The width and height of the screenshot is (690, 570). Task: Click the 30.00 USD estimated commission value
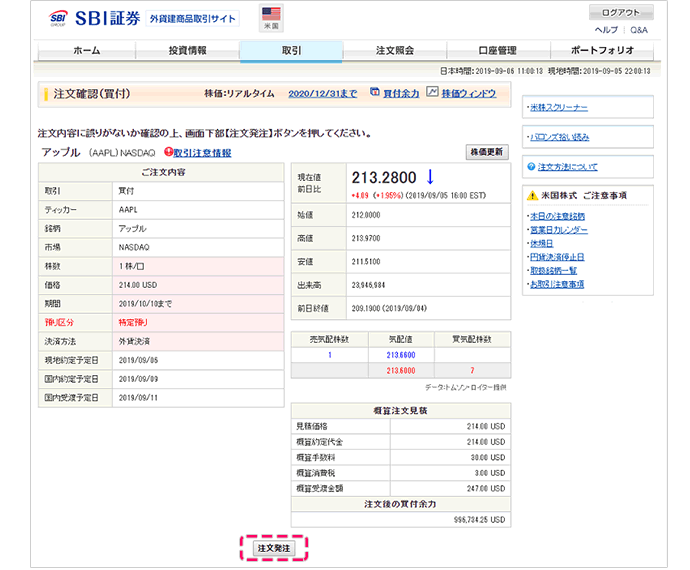[x=488, y=457]
